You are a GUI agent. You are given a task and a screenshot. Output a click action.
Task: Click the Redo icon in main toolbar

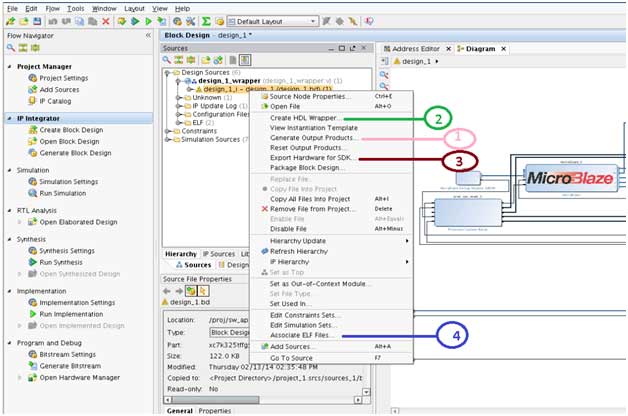(x=66, y=21)
